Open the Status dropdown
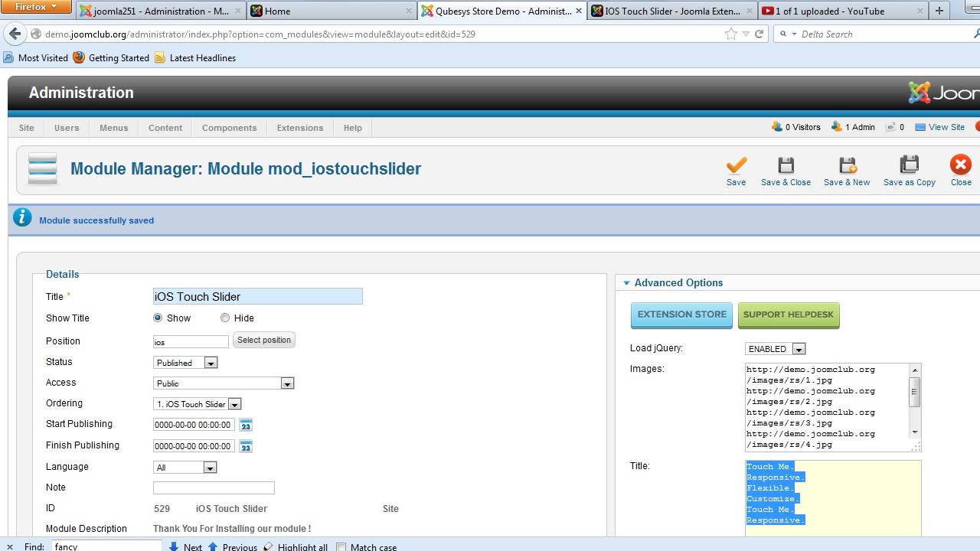 click(186, 363)
